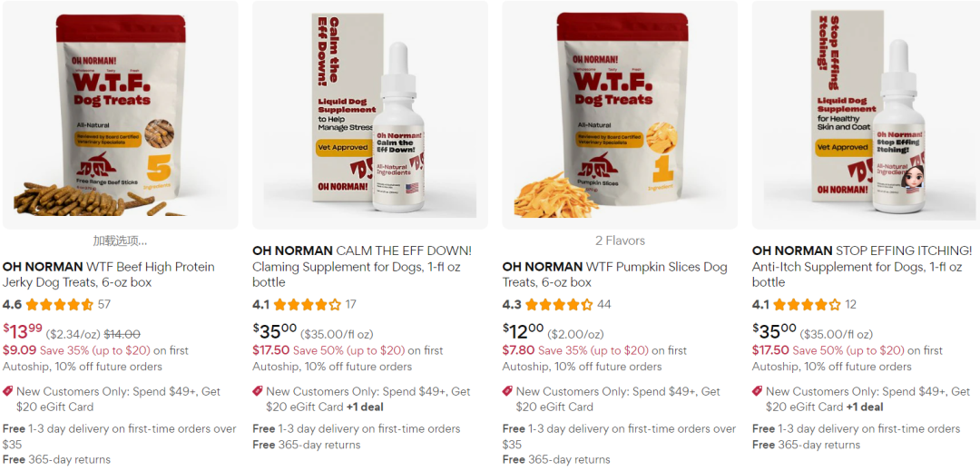This screenshot has width=980, height=471.
Task: Open Calm the Eff Down bottle product image
Action: (370, 115)
